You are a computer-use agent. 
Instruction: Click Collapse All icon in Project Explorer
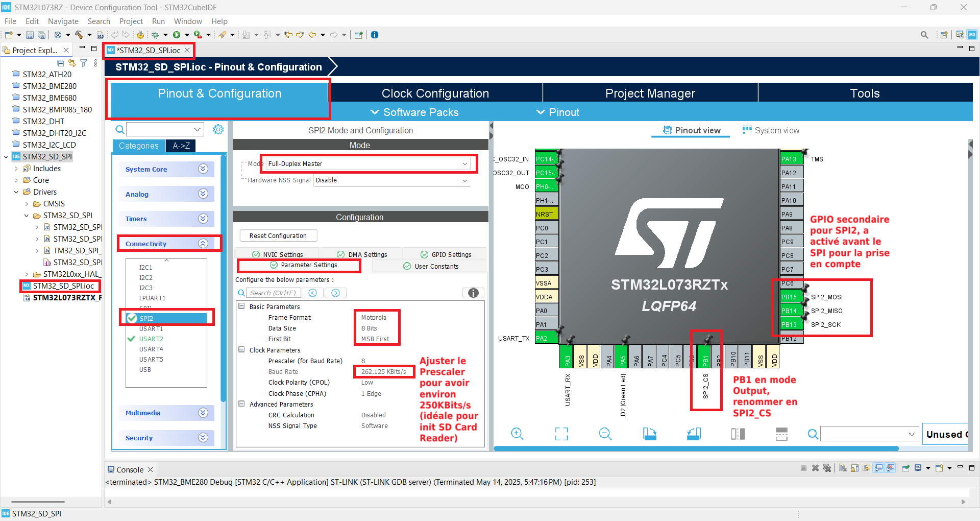click(60, 63)
